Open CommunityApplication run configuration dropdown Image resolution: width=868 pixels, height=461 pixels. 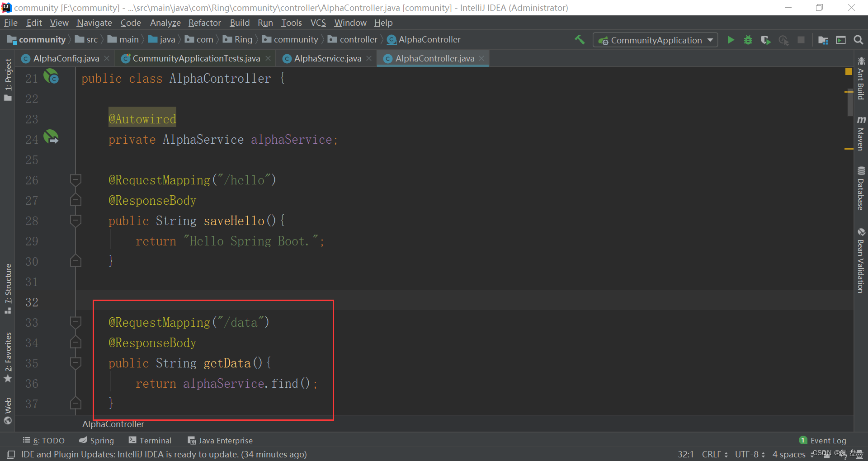(x=656, y=40)
